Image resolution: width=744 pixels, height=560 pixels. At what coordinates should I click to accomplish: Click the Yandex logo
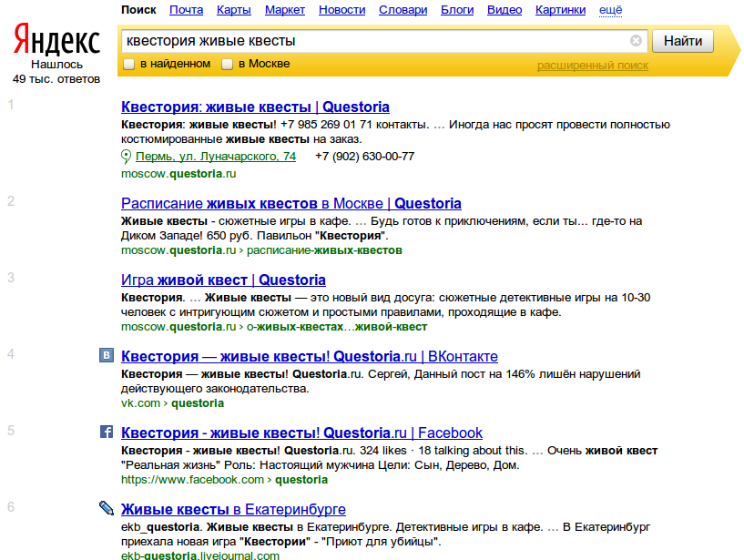56,39
